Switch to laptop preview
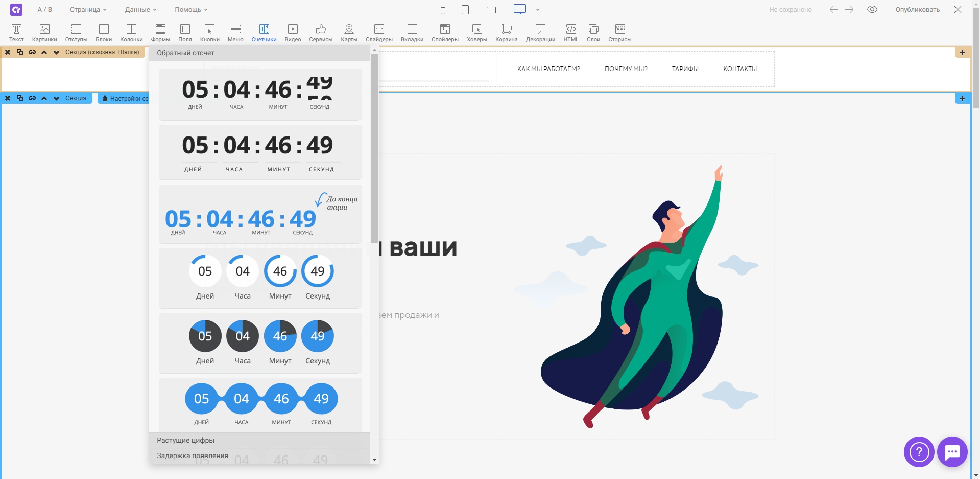Viewport: 980px width, 479px height. pyautogui.click(x=491, y=10)
